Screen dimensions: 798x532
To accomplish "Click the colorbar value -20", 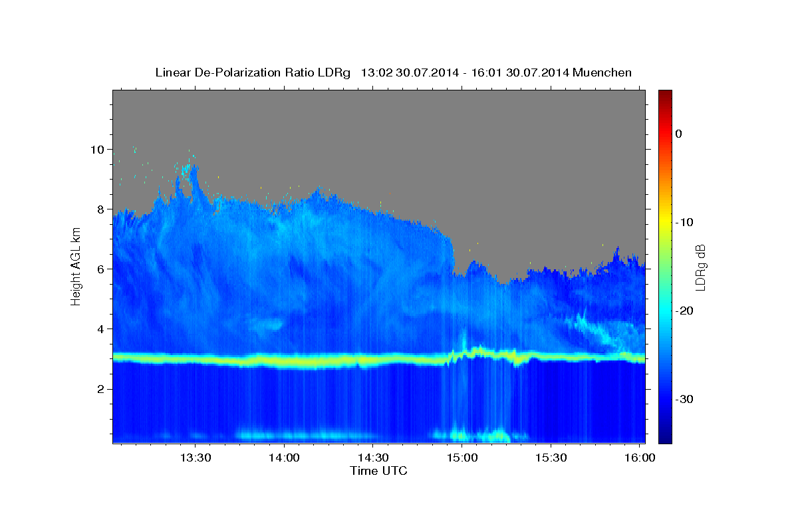I will tap(684, 311).
